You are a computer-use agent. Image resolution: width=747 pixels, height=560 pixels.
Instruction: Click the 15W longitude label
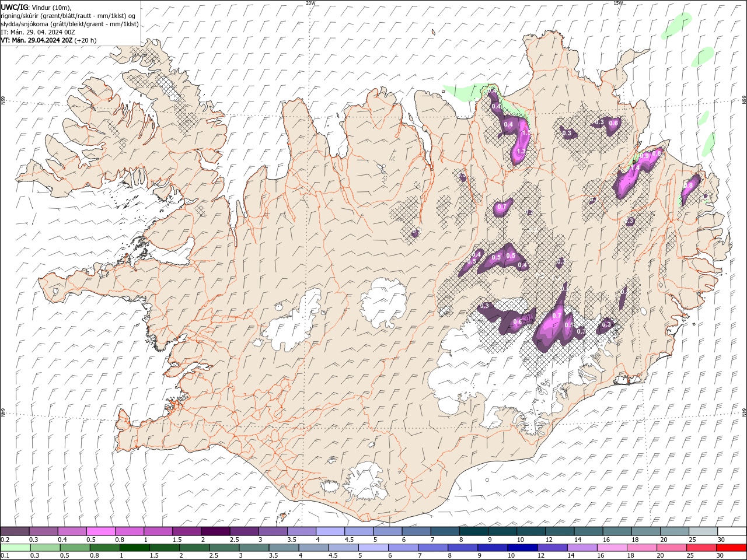point(618,3)
